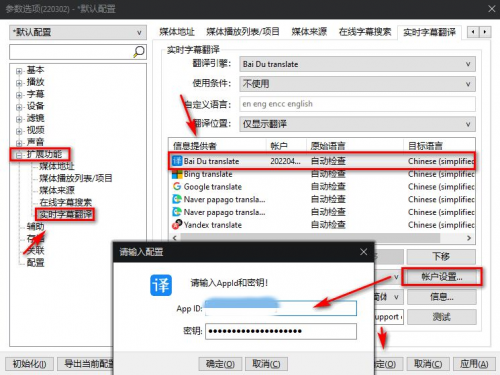Expand the 视频 tree node
The image size is (500, 375).
19,131
